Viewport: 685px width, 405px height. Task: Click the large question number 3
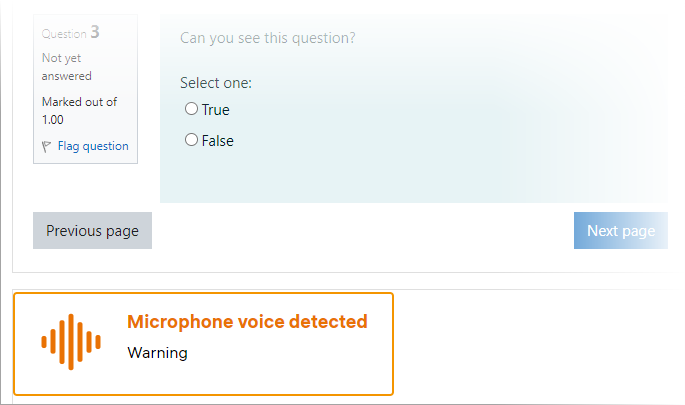click(x=95, y=32)
